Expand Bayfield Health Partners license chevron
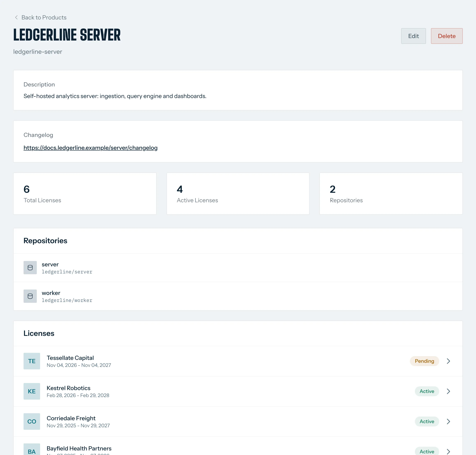Viewport: 476px width, 455px height. point(448,451)
